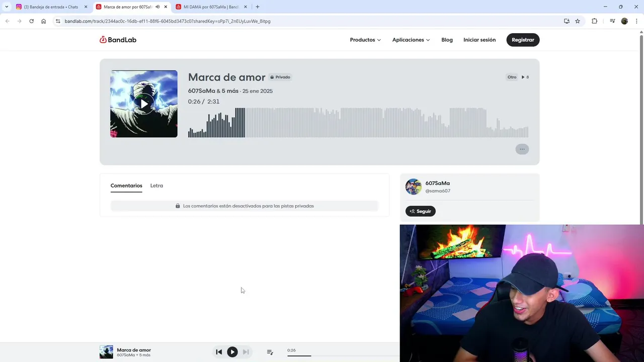
Task: Click the Registrar button
Action: click(523, 40)
